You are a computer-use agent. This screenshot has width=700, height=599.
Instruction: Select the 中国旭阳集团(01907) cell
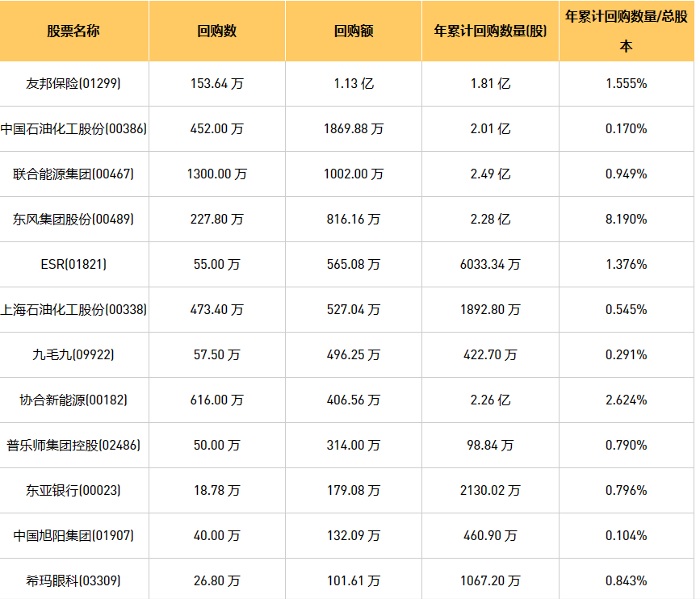tap(73, 535)
